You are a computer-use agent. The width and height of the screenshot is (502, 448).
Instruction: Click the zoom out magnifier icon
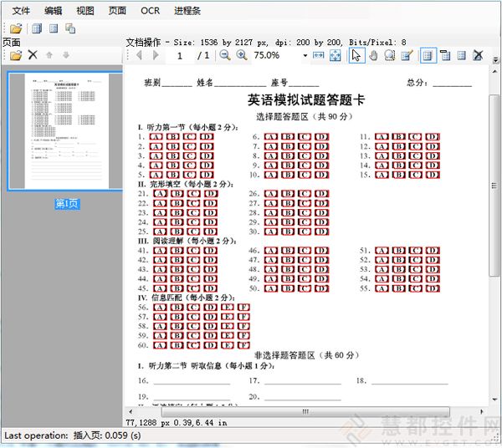225,55
